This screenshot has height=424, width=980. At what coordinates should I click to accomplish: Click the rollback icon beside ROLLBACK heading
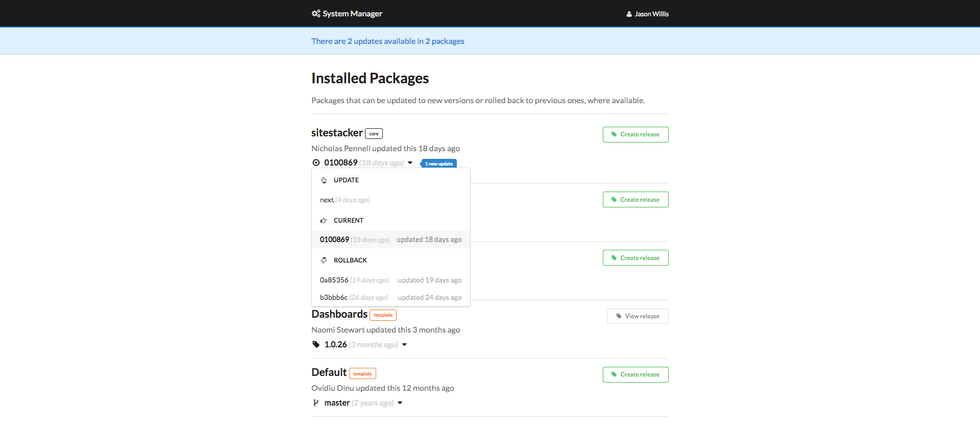click(x=324, y=261)
